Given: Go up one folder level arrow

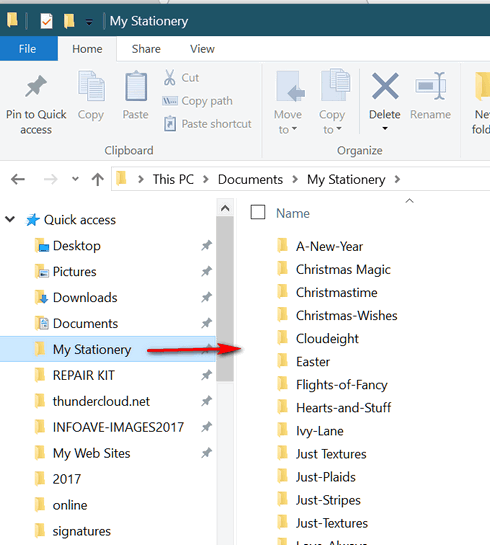Looking at the screenshot, I should [98, 180].
